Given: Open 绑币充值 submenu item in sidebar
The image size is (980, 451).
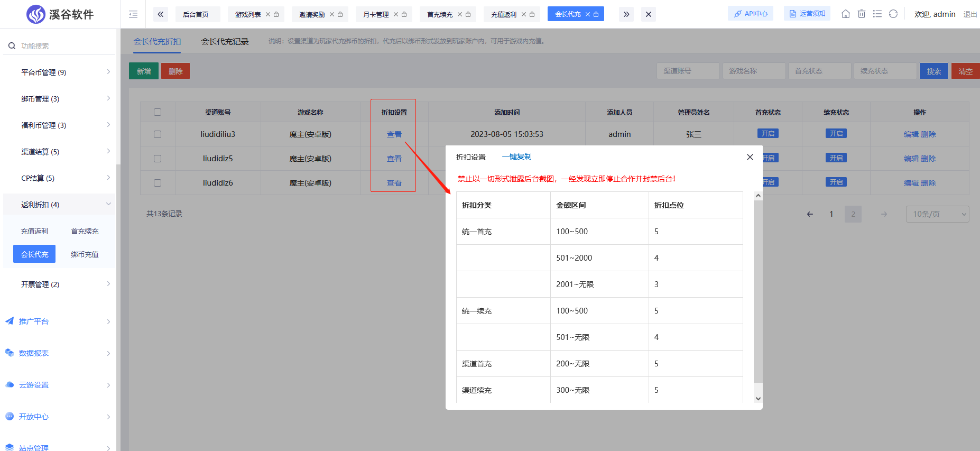Looking at the screenshot, I should click(85, 254).
